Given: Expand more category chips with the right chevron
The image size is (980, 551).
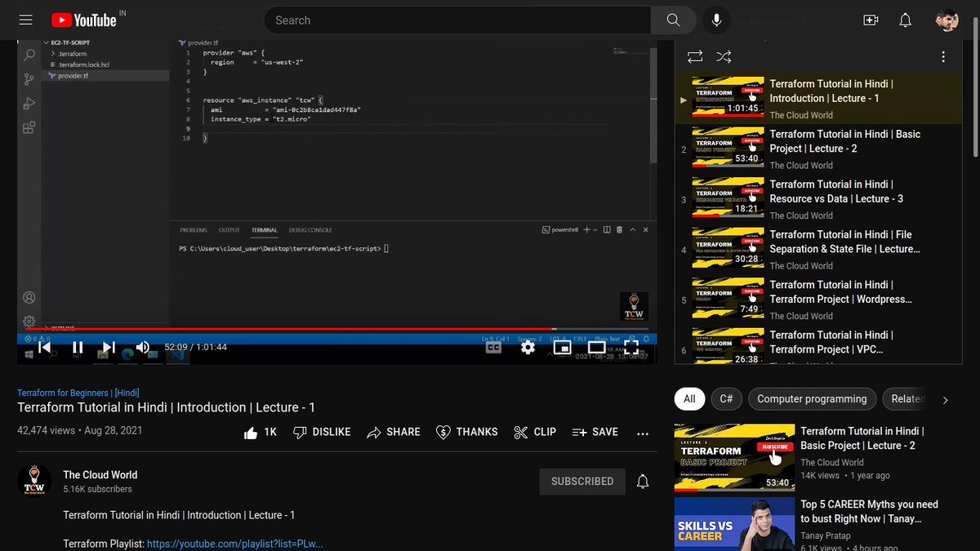Looking at the screenshot, I should pyautogui.click(x=945, y=399).
